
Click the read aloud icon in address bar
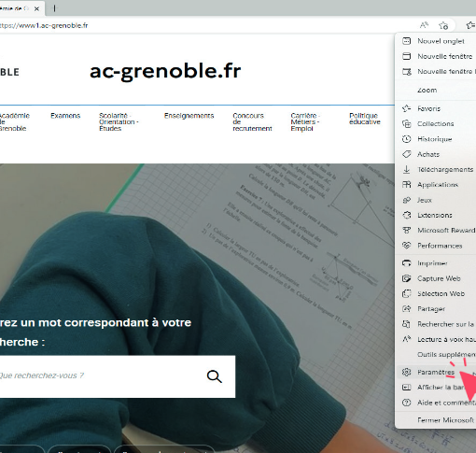point(424,25)
